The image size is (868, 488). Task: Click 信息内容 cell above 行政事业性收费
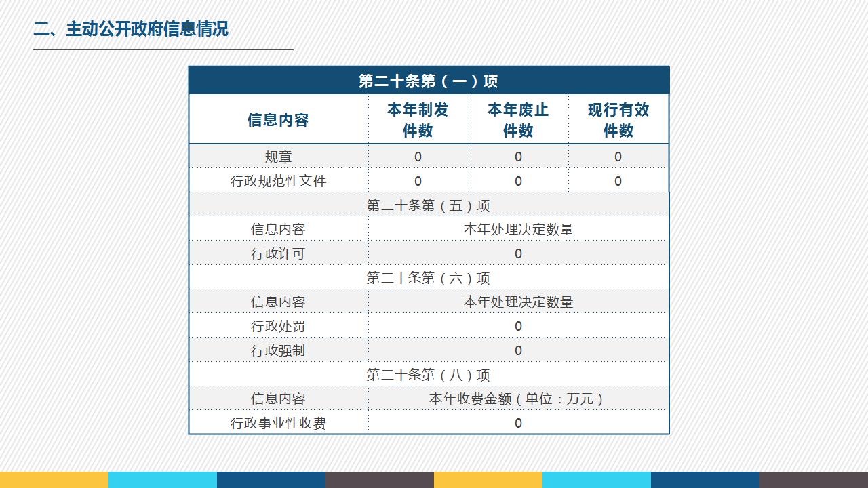click(x=278, y=399)
